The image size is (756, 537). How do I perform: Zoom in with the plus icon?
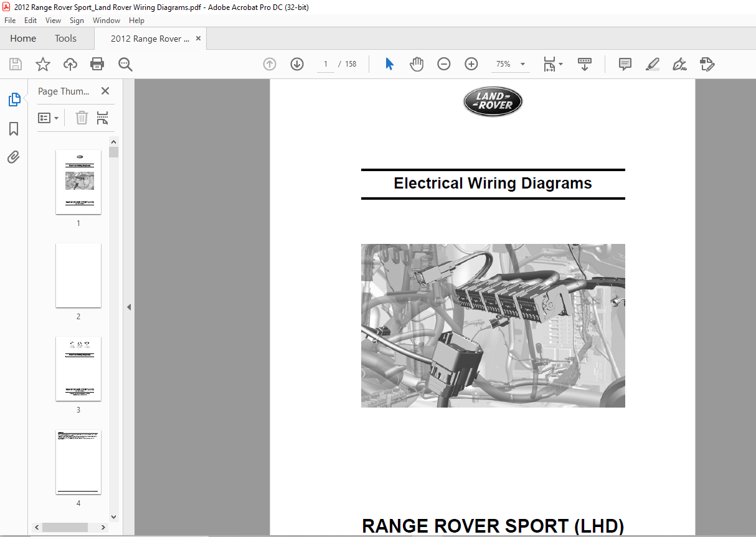pyautogui.click(x=471, y=64)
